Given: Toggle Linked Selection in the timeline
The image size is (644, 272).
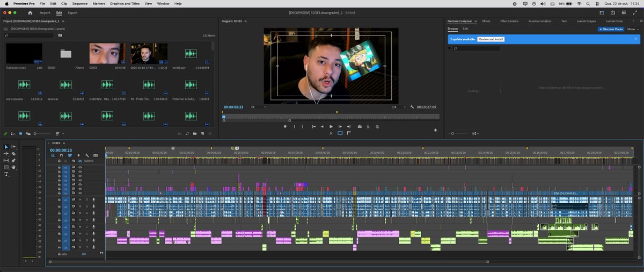Looking at the screenshot, I should point(70,155).
